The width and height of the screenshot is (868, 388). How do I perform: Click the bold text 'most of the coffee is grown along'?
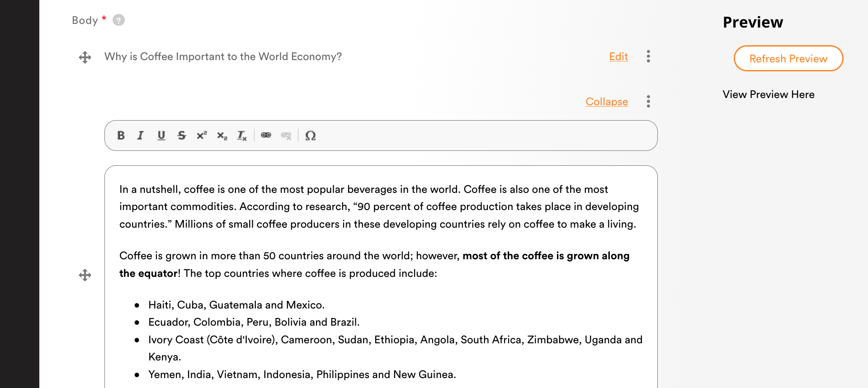pos(546,256)
